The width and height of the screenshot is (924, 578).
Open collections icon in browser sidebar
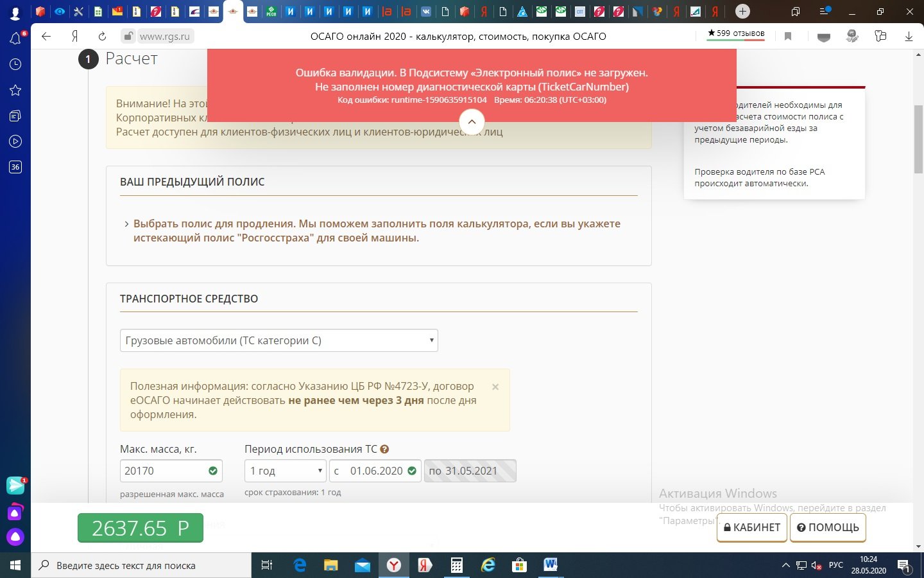(15, 116)
